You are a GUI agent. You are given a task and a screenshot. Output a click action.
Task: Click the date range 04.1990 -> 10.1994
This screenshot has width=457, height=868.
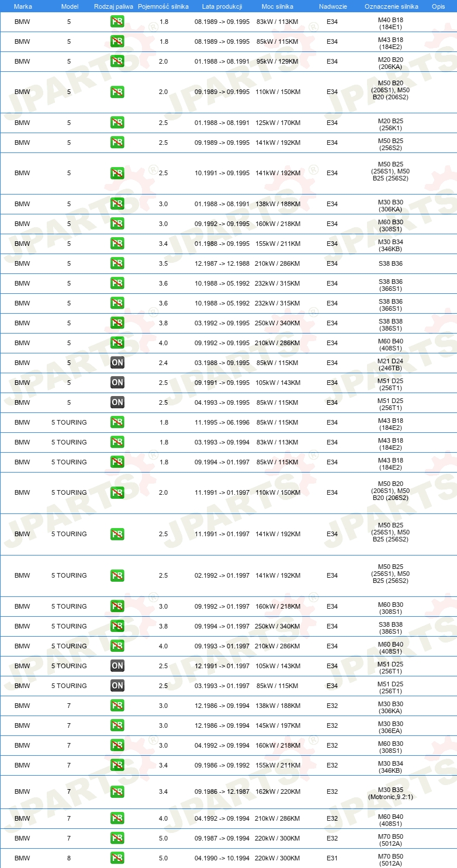click(x=222, y=858)
